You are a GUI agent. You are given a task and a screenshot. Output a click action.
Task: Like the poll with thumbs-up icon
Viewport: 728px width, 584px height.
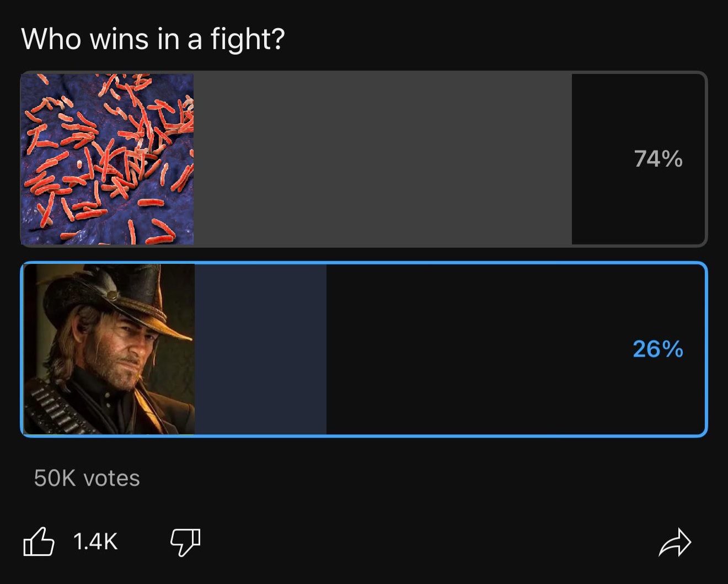[39, 541]
